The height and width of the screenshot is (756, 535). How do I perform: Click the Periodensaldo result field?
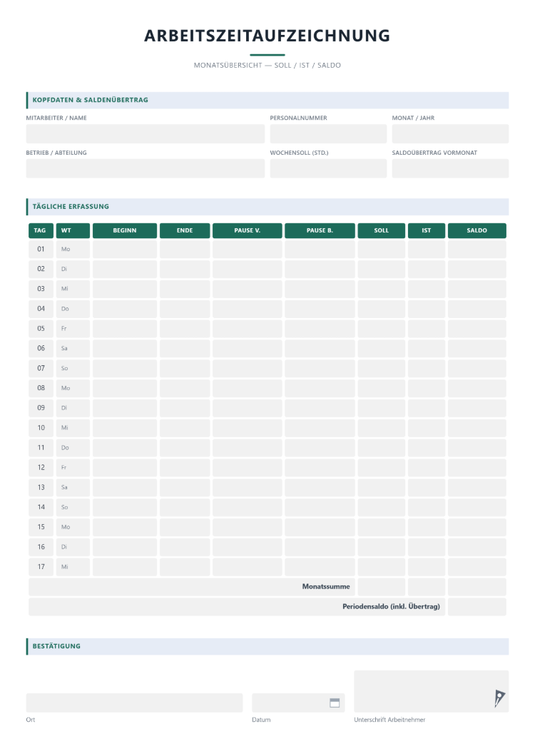click(x=477, y=606)
